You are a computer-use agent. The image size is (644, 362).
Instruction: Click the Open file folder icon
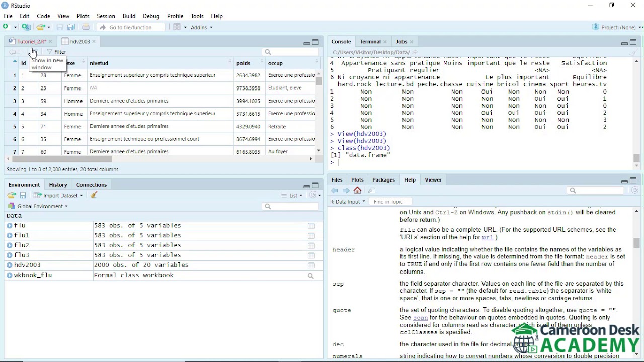point(40,27)
